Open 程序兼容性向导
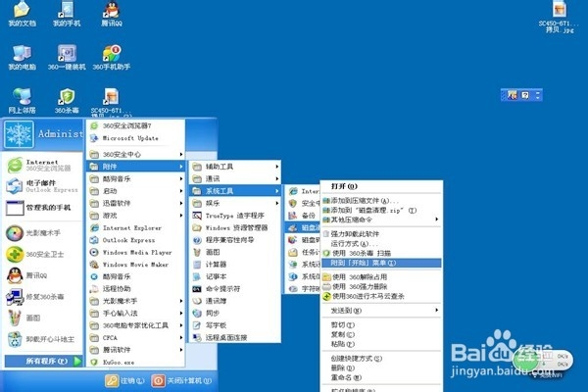Image resolution: width=588 pixels, height=392 pixels. click(x=235, y=240)
